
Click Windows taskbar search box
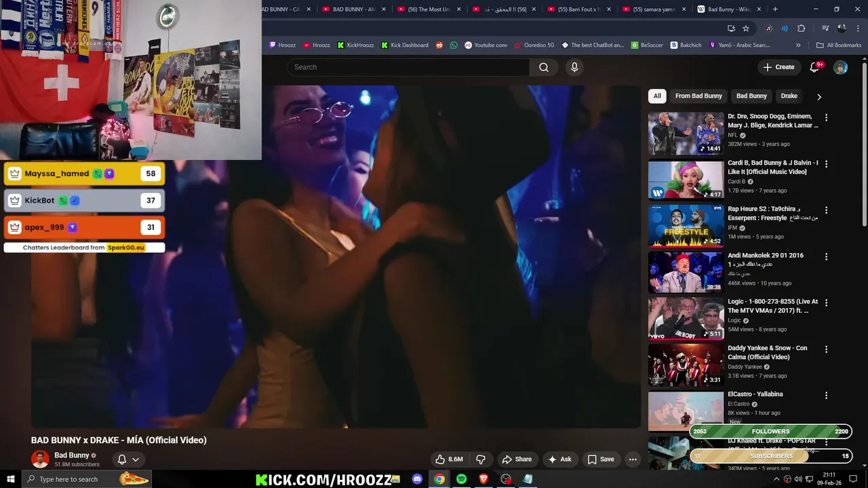tap(86, 479)
